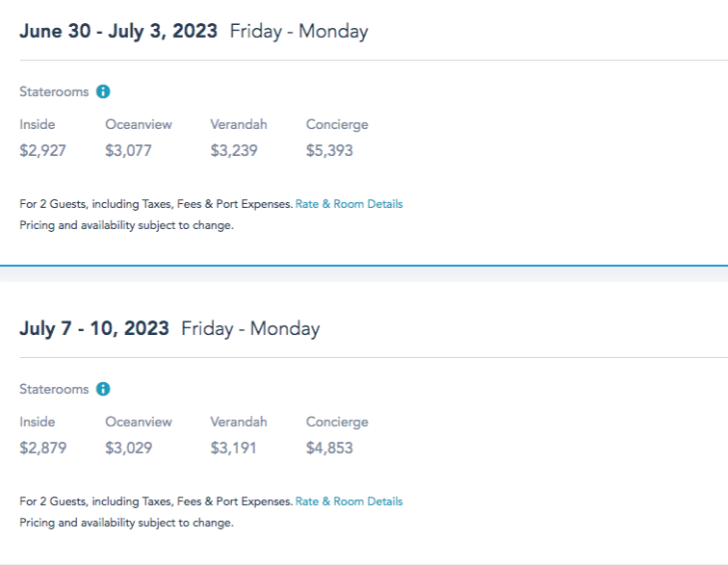Screen dimensions: 728x565
Task: Select the $4,853 Concierge stateroom price
Action: coord(329,448)
